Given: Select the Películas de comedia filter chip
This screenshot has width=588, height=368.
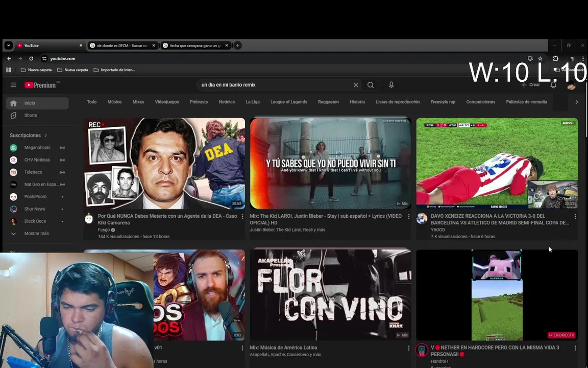Looking at the screenshot, I should coord(526,102).
